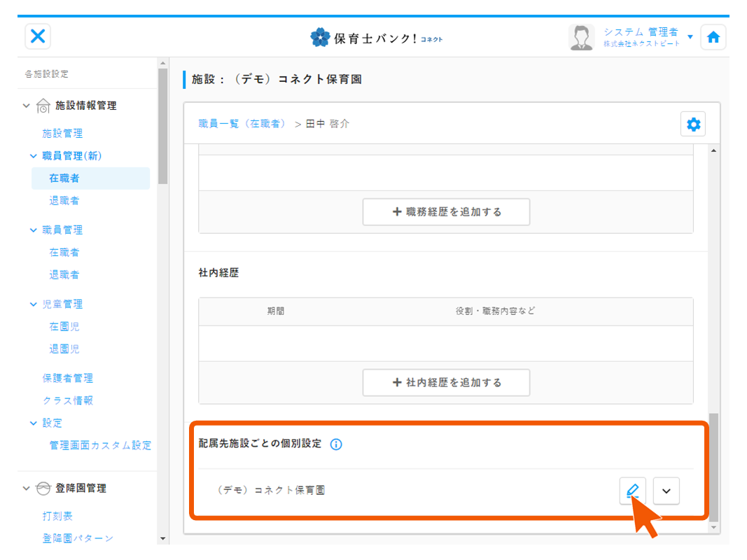The image size is (747, 560).
Task: Click the blue X close icon
Action: pyautogui.click(x=38, y=37)
